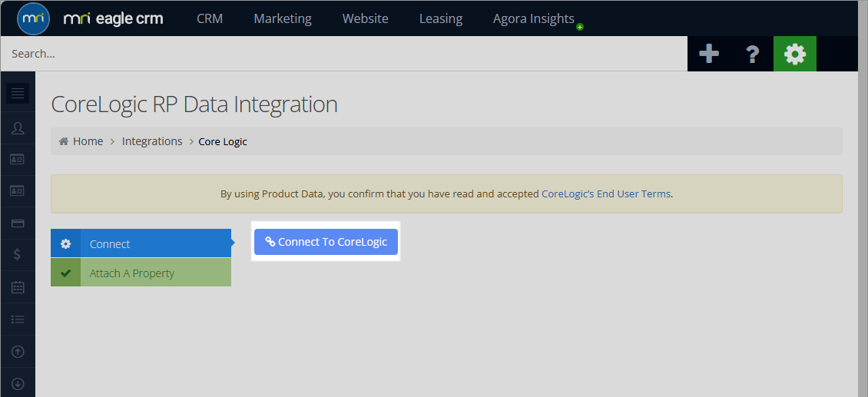Image resolution: width=868 pixels, height=397 pixels.
Task: Toggle the hamburger sidebar menu
Action: tap(18, 93)
